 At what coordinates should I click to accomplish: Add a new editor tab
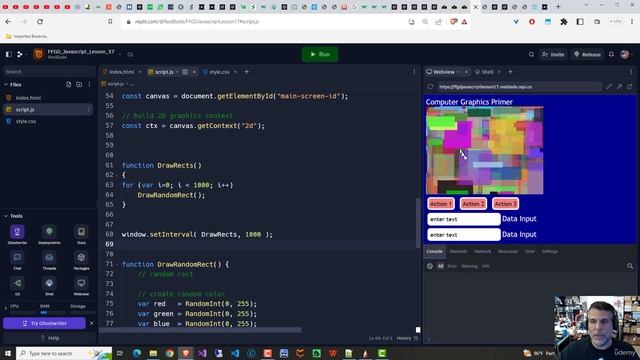(247, 72)
